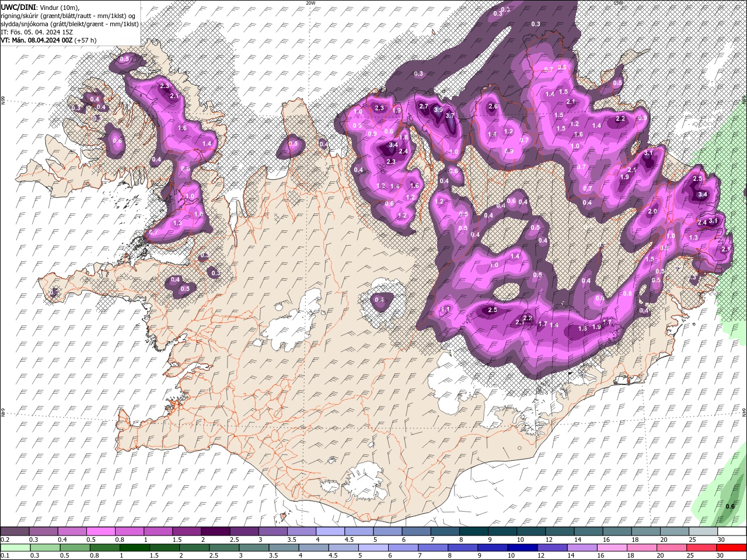Pick the 3 swatch in the lower rain legend row

[253, 548]
